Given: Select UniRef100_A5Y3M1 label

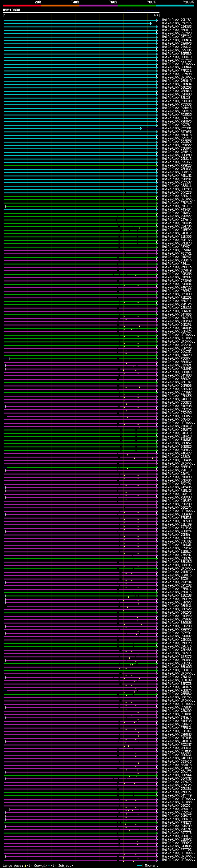Looking at the screenshot, I should click(177, 128).
